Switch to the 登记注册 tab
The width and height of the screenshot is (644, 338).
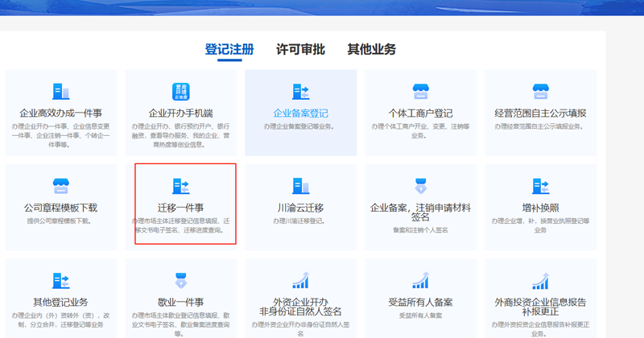coord(229,49)
